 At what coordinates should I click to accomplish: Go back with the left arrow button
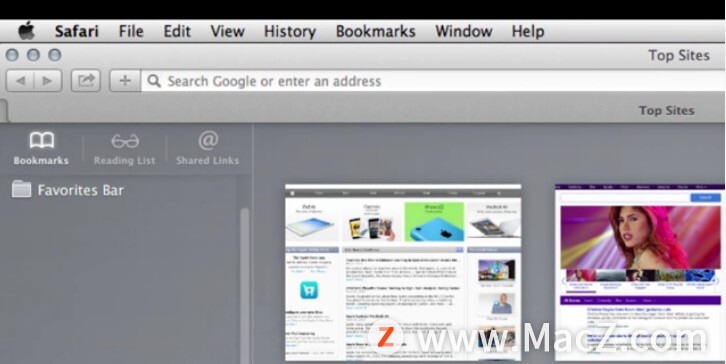point(20,81)
